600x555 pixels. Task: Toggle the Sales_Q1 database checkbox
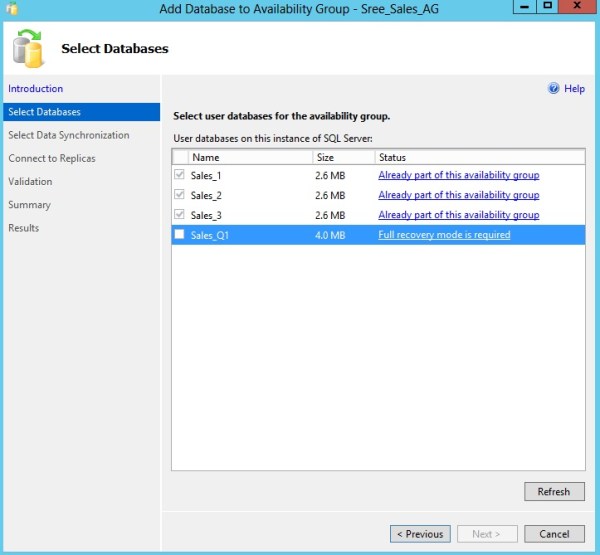tap(180, 235)
